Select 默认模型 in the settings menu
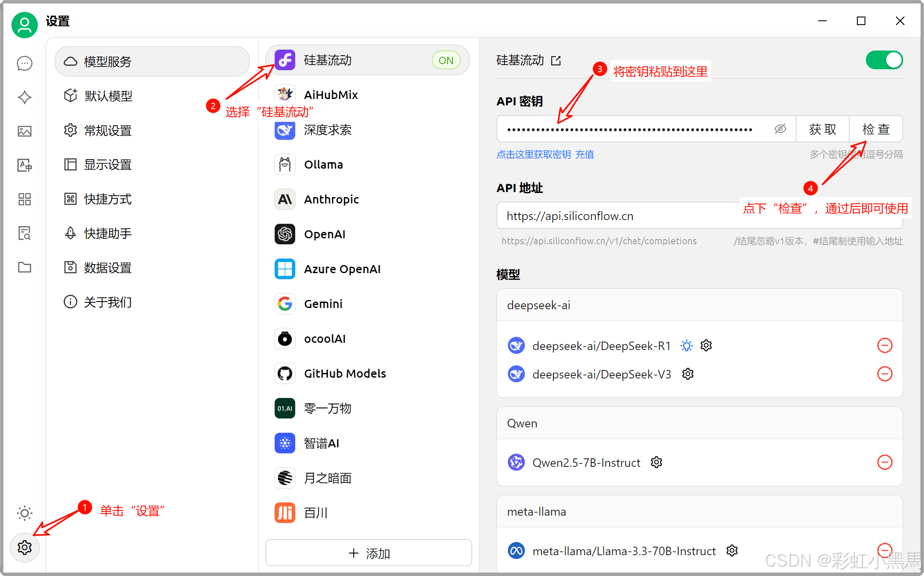The width and height of the screenshot is (924, 576). click(x=108, y=96)
